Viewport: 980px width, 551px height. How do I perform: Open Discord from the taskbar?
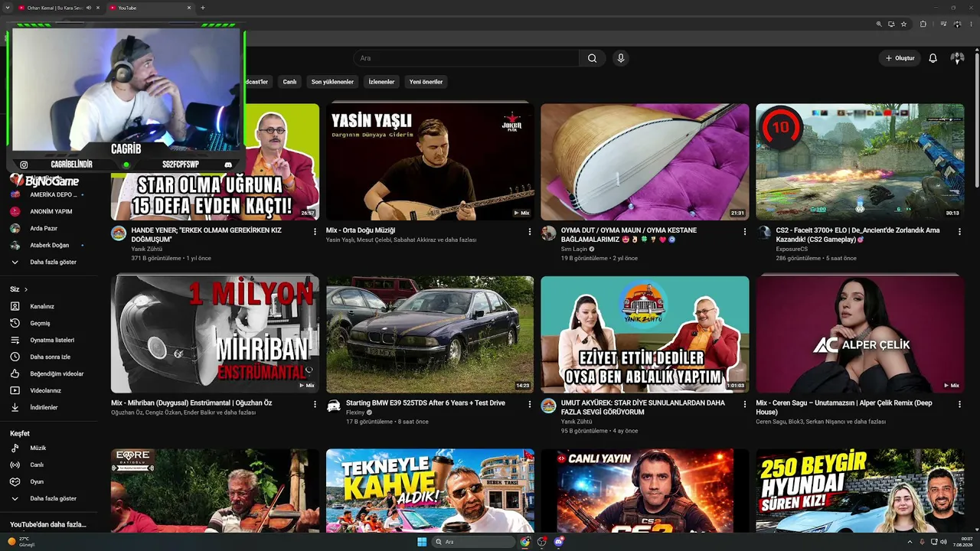click(559, 542)
